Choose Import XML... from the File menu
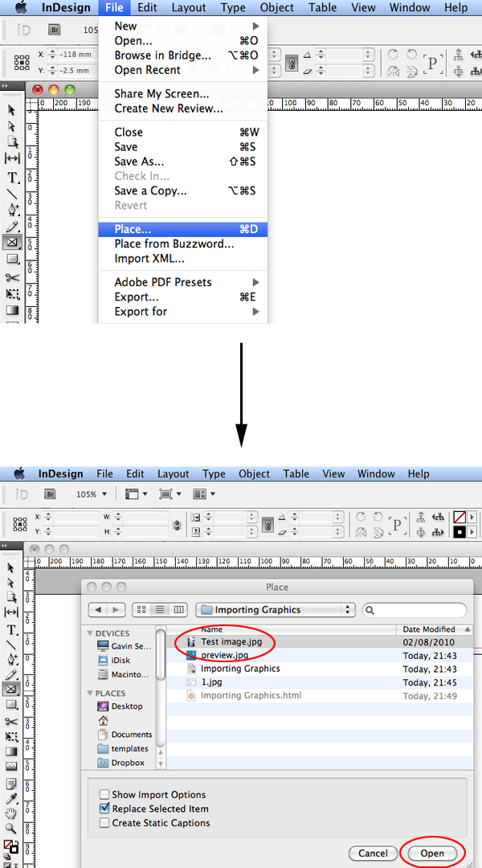This screenshot has height=868, width=482. point(182,258)
